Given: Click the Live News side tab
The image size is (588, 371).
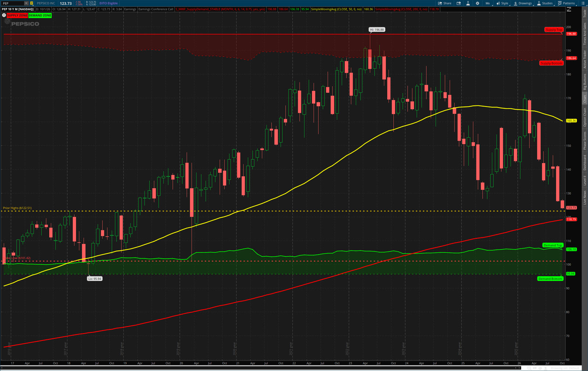Looking at the screenshot, I should tap(585, 197).
